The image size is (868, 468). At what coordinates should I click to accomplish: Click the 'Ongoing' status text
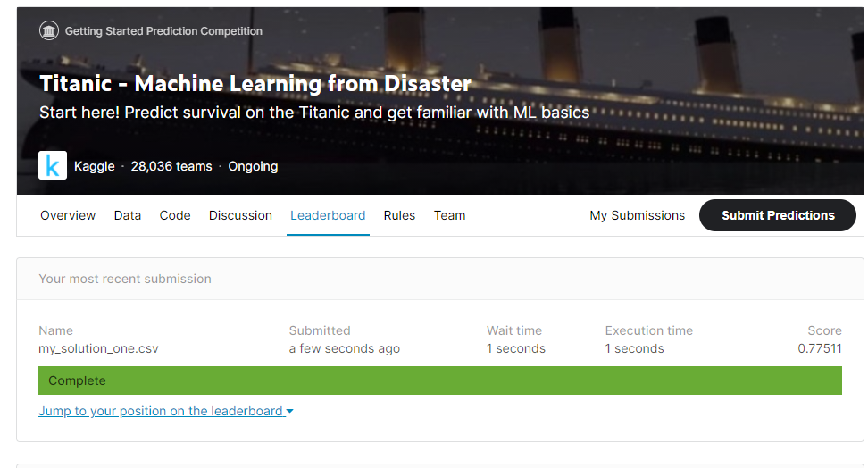[253, 166]
